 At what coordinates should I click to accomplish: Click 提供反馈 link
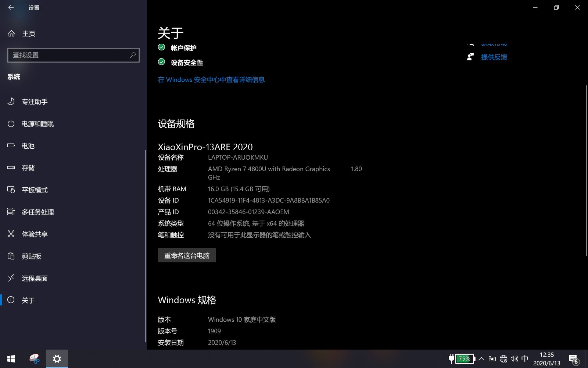[x=494, y=57]
